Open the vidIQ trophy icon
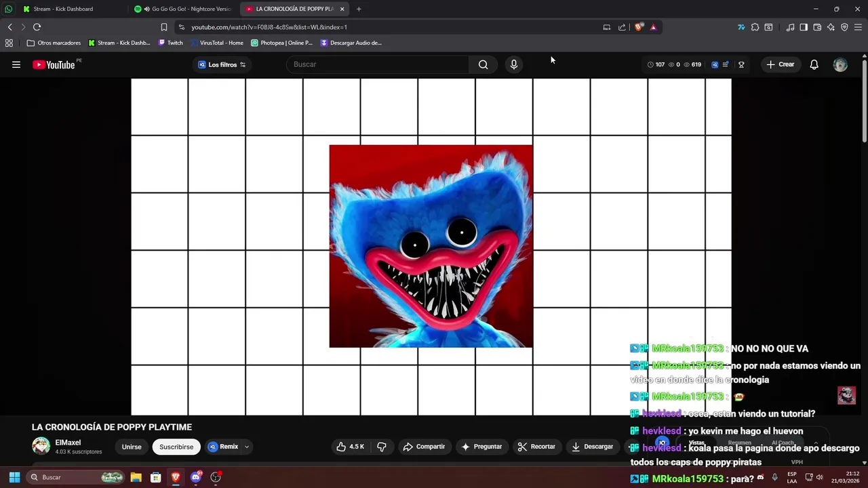This screenshot has width=868, height=488. coord(741,65)
